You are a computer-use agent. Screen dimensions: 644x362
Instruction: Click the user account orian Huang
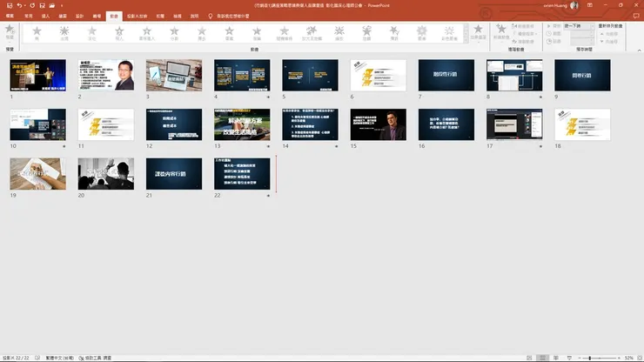coord(560,5)
